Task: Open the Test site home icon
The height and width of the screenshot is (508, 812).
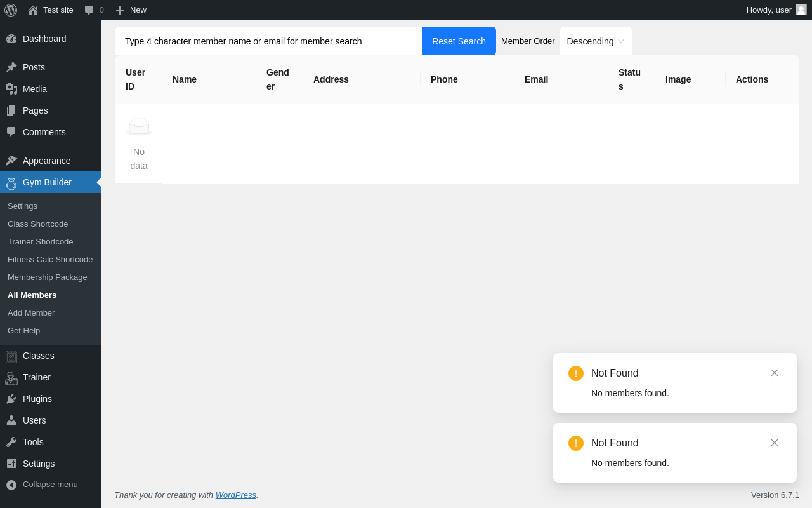Action: pos(33,10)
